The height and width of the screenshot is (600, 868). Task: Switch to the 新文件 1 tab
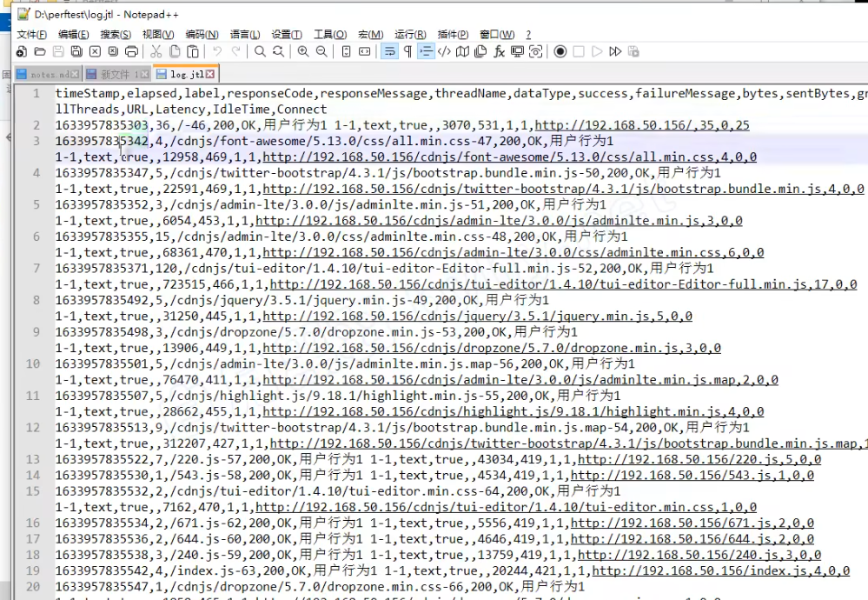pos(118,74)
